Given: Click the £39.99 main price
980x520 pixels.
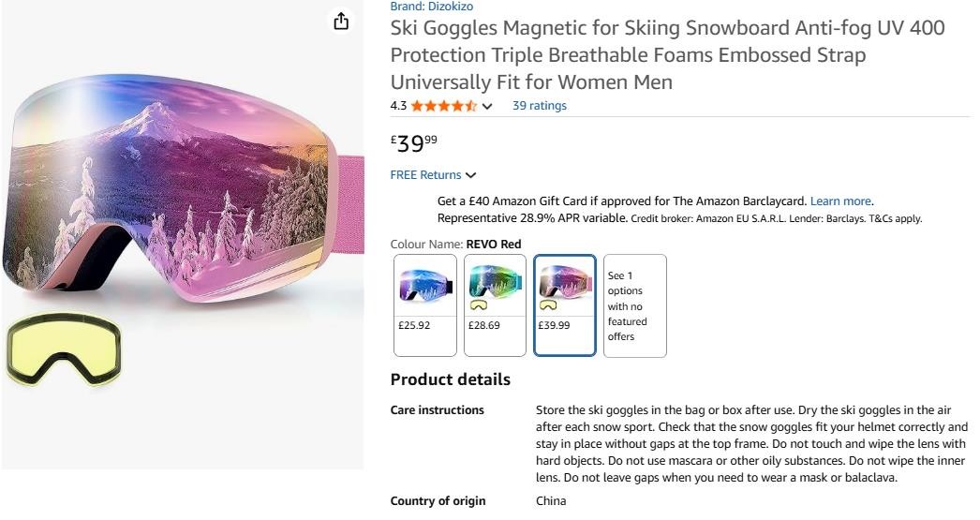Looking at the screenshot, I should (413, 142).
